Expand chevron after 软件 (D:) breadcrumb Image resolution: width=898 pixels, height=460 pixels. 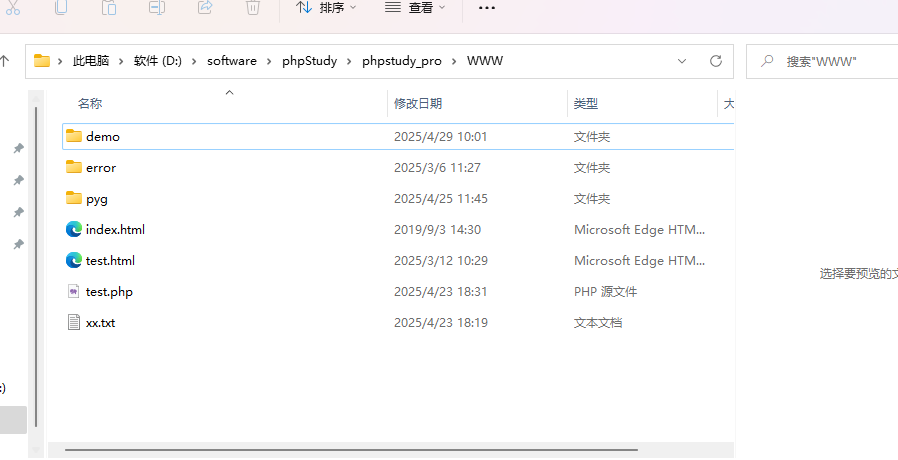(x=195, y=61)
